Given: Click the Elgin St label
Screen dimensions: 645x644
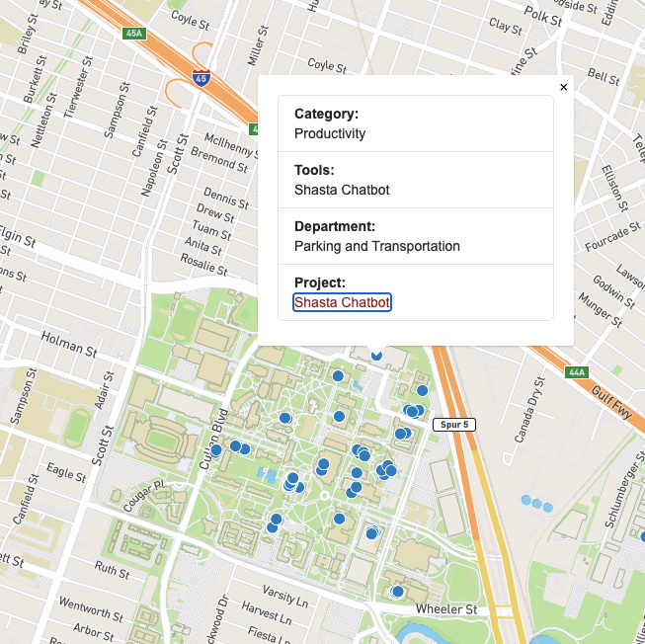Looking at the screenshot, I should tap(18, 237).
